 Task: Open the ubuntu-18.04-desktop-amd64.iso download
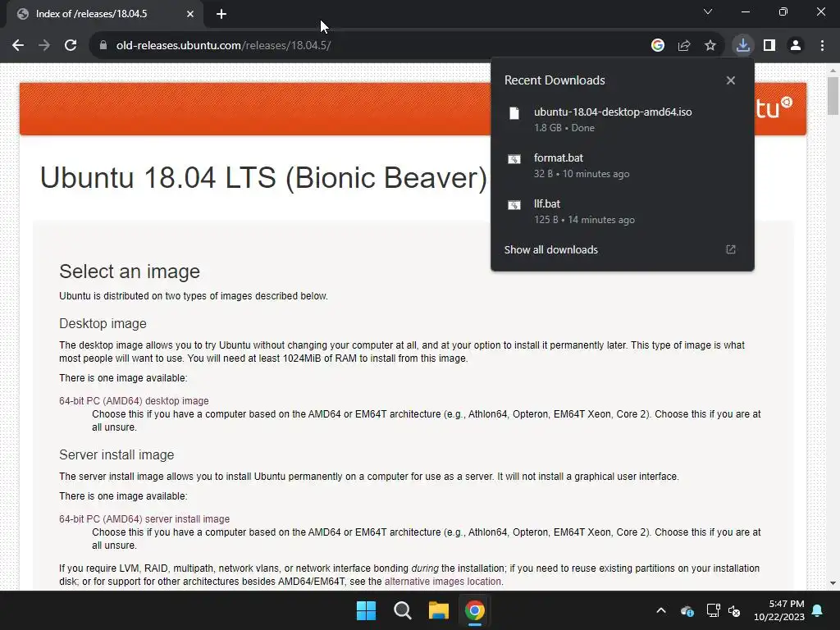pos(623,120)
